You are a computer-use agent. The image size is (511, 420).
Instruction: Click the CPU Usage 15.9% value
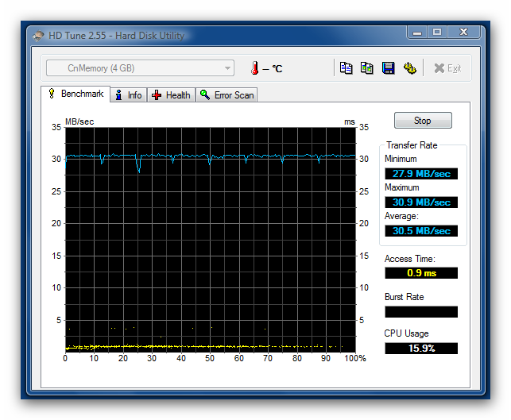421,349
